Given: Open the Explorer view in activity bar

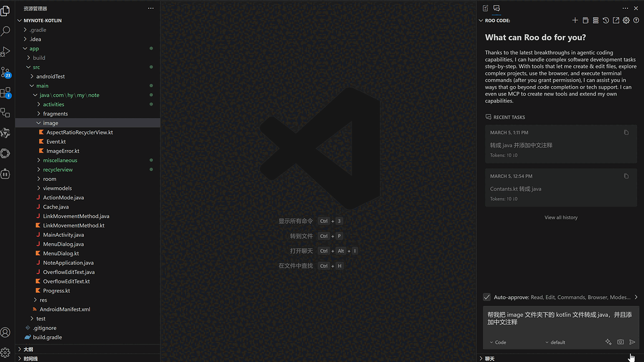Looking at the screenshot, I should 5,11.
